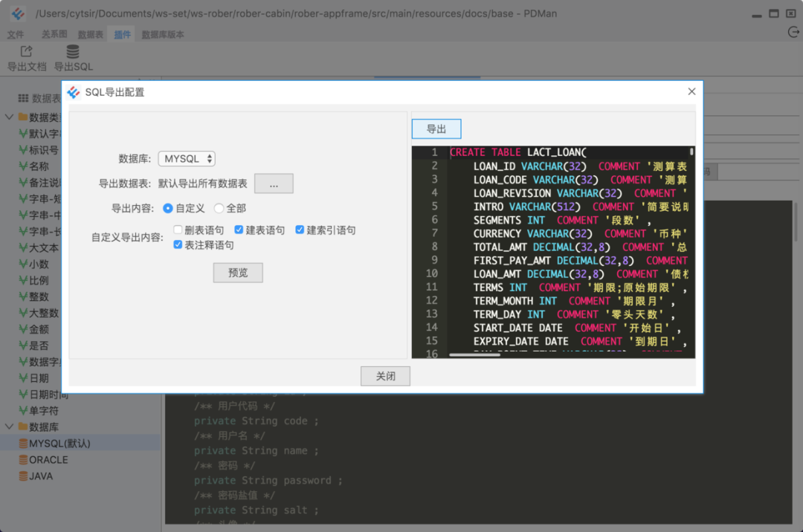Click the 预览 preview button

(x=238, y=273)
